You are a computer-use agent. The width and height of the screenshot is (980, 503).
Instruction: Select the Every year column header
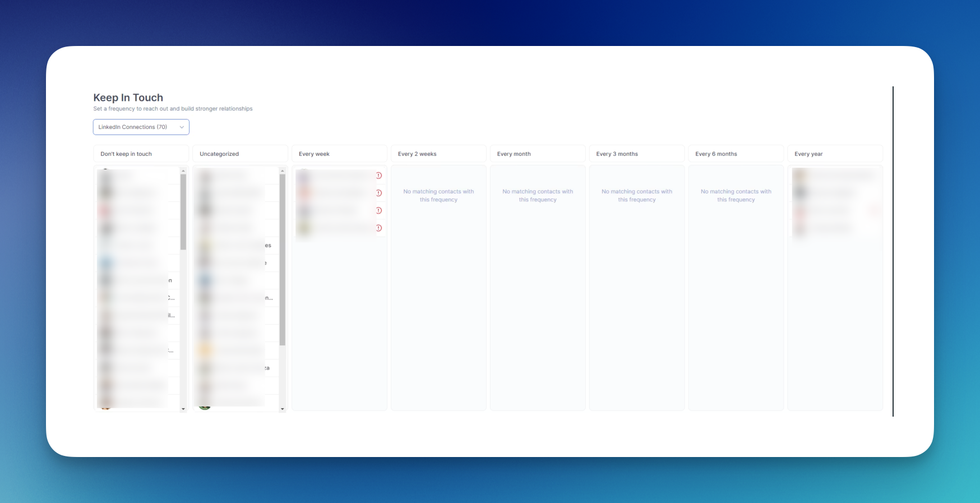coord(835,154)
